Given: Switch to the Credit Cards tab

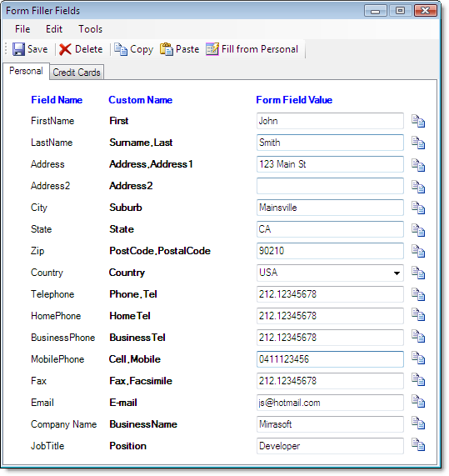Looking at the screenshot, I should (77, 73).
